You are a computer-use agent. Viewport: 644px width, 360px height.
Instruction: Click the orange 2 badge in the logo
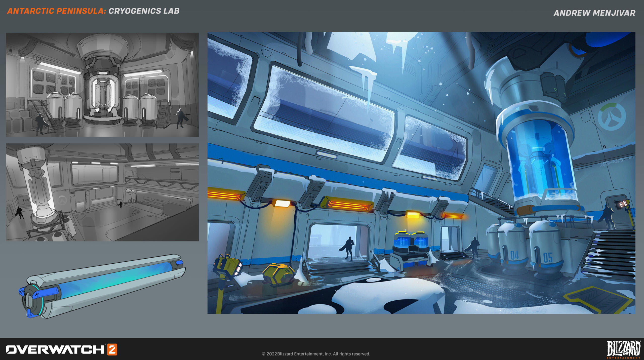pos(112,349)
